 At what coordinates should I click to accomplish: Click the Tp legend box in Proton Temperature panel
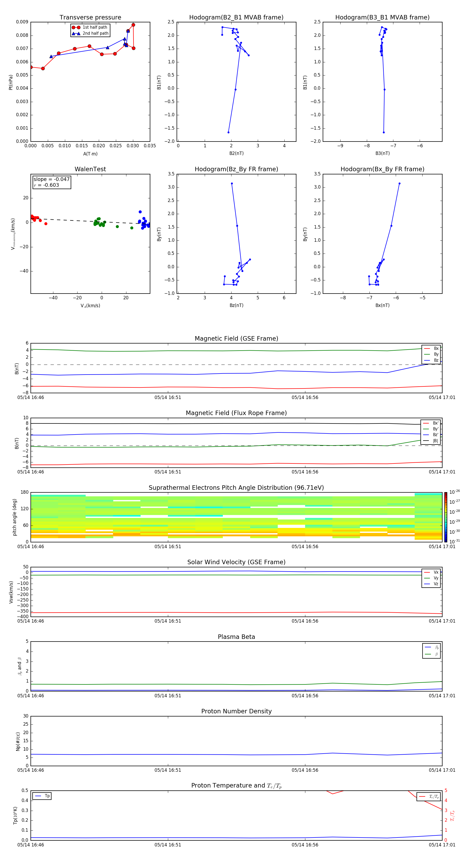[x=42, y=796]
